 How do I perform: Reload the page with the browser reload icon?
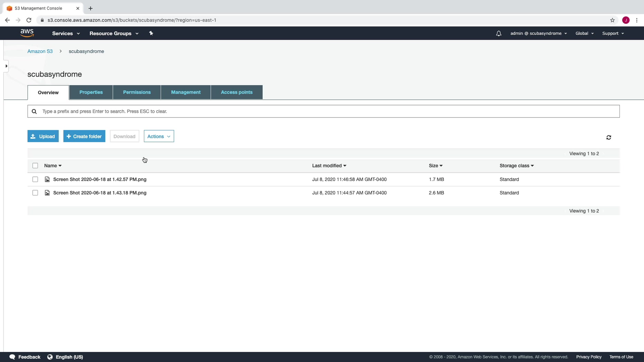(x=29, y=20)
